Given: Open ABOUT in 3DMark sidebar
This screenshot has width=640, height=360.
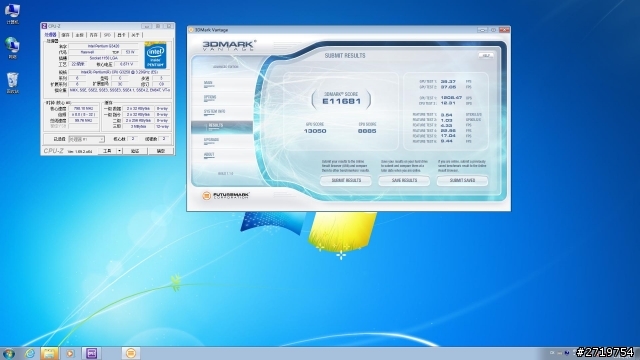Looking at the screenshot, I should click(x=209, y=155).
